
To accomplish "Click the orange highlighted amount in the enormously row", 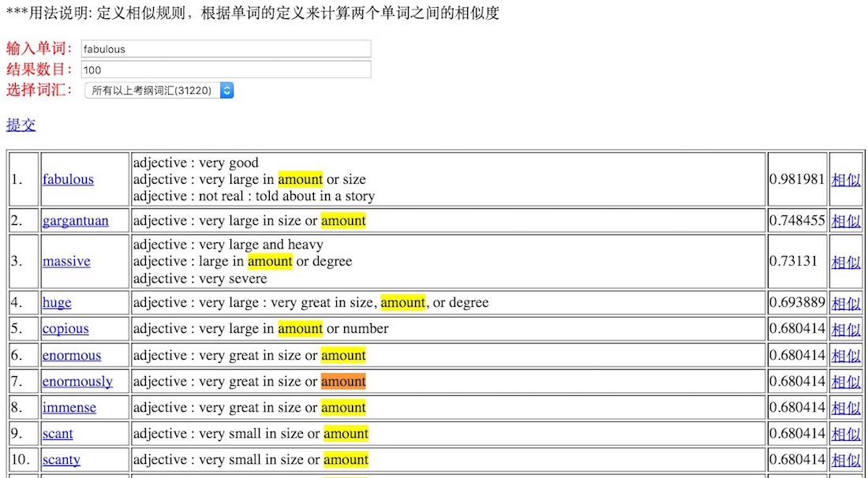I will pos(343,381).
